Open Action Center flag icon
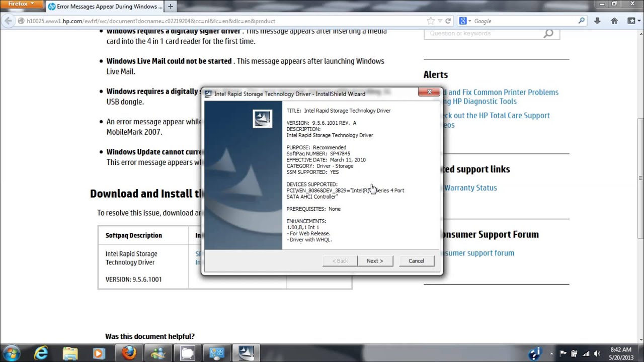Screen dimensions: 644x362 click(x=563, y=353)
